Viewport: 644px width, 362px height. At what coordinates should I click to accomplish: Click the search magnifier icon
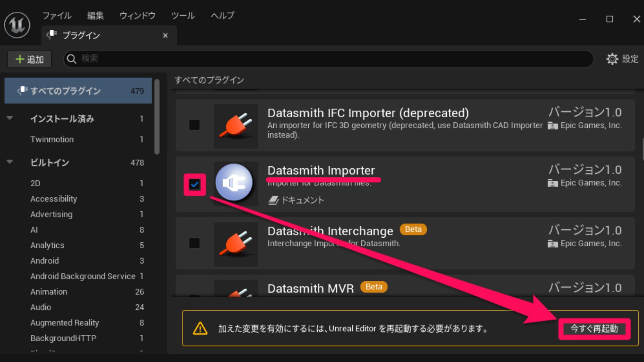[71, 59]
